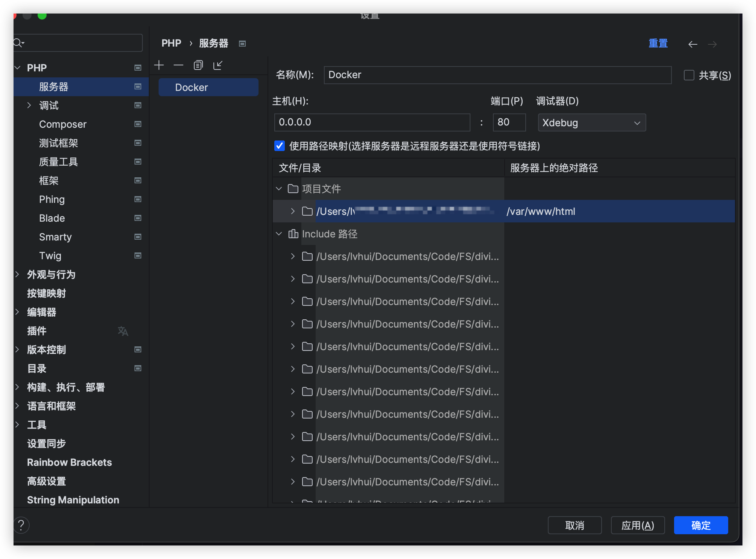
Task: Expand 语言和框架 settings group
Action: 17,406
